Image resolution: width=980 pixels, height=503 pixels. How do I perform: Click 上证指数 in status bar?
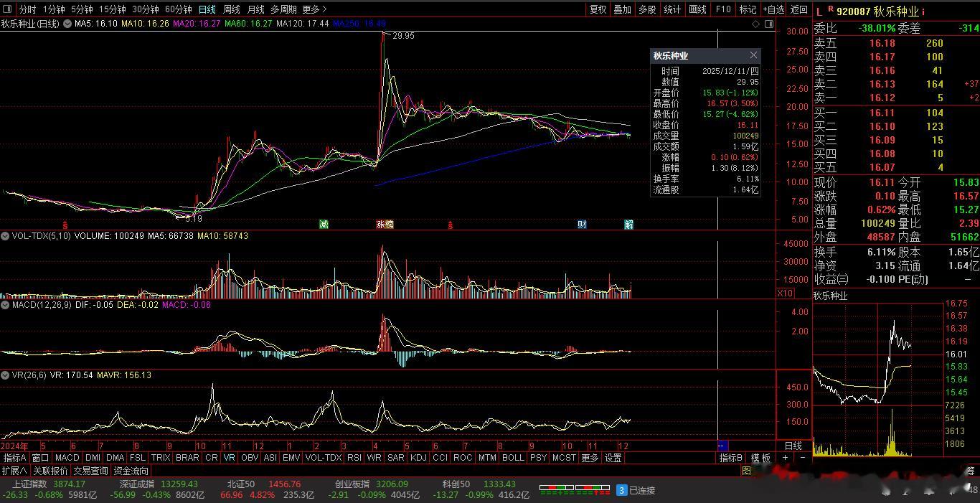(x=29, y=484)
